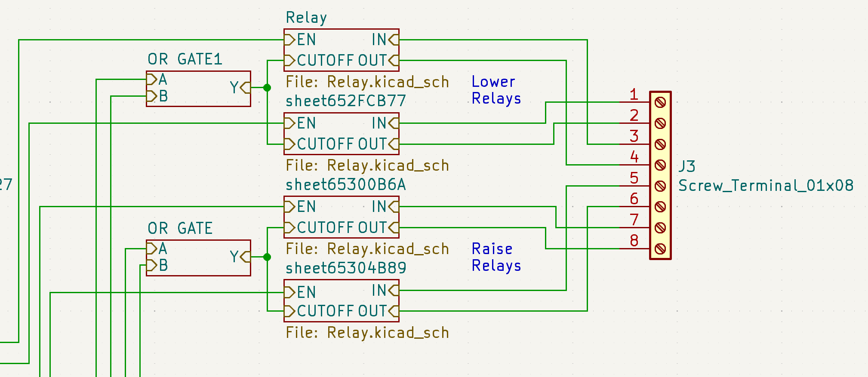Select the OUT pin of the top Relay sheet

click(x=379, y=61)
